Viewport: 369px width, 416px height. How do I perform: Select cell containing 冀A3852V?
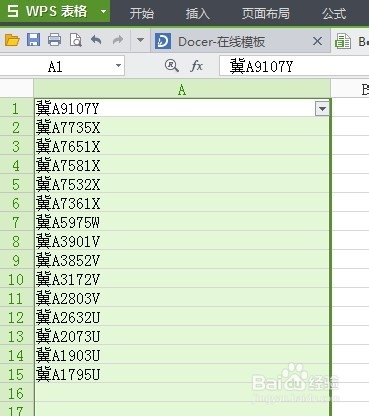point(182,260)
